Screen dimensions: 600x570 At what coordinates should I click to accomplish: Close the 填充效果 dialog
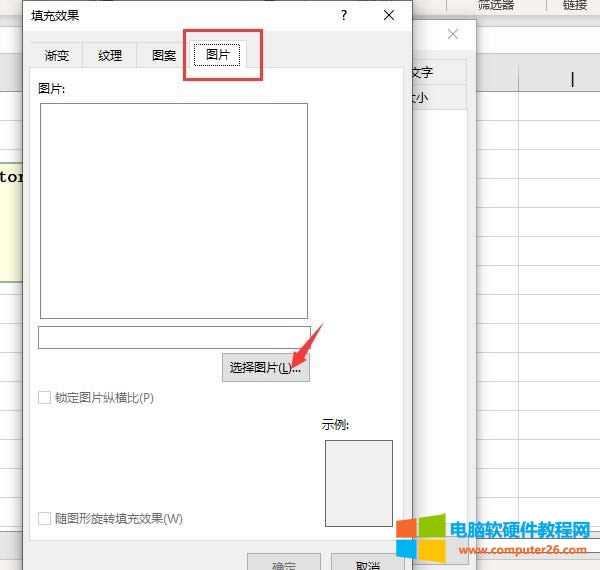[x=389, y=15]
